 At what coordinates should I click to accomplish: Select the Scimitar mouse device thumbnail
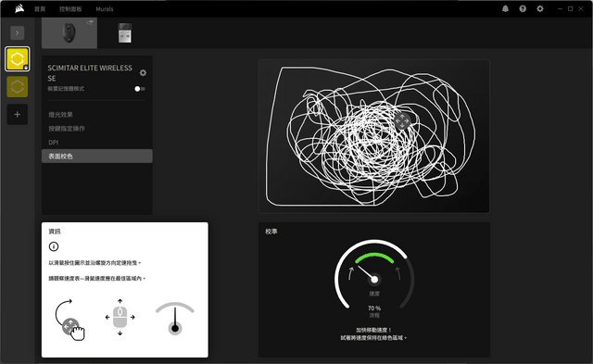[69, 33]
